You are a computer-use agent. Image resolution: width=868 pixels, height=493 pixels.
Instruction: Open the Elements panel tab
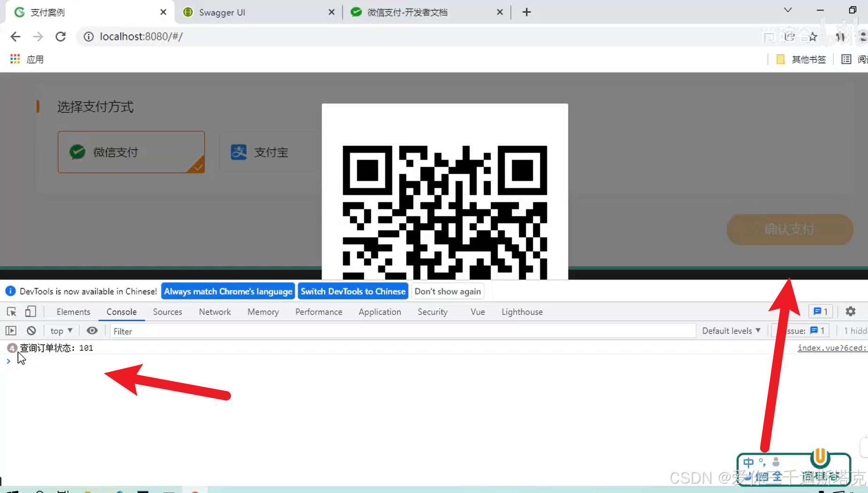pos(73,312)
